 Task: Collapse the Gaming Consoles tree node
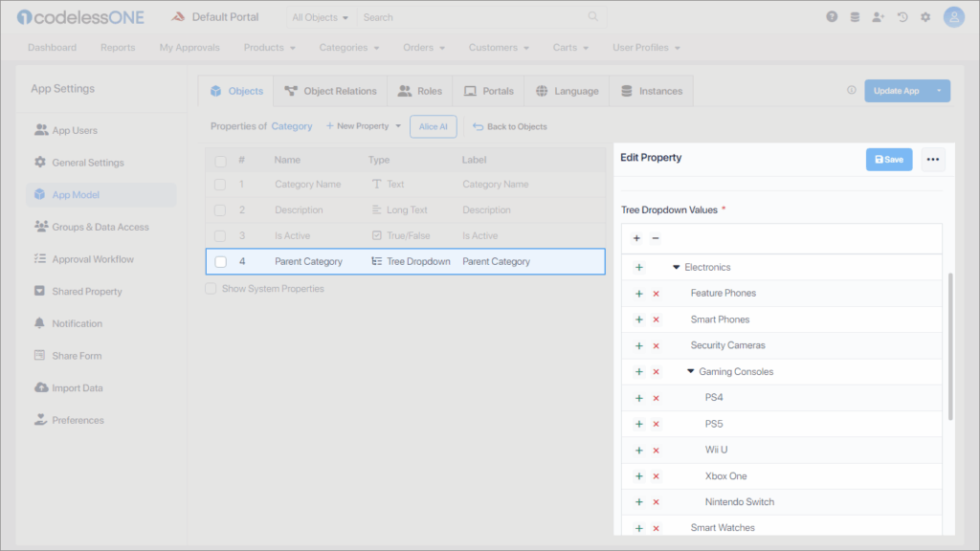tap(690, 371)
